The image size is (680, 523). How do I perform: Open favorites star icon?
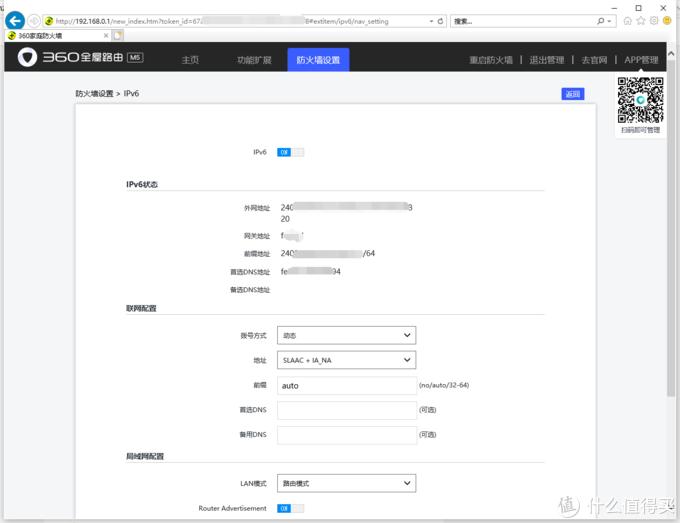(x=641, y=21)
